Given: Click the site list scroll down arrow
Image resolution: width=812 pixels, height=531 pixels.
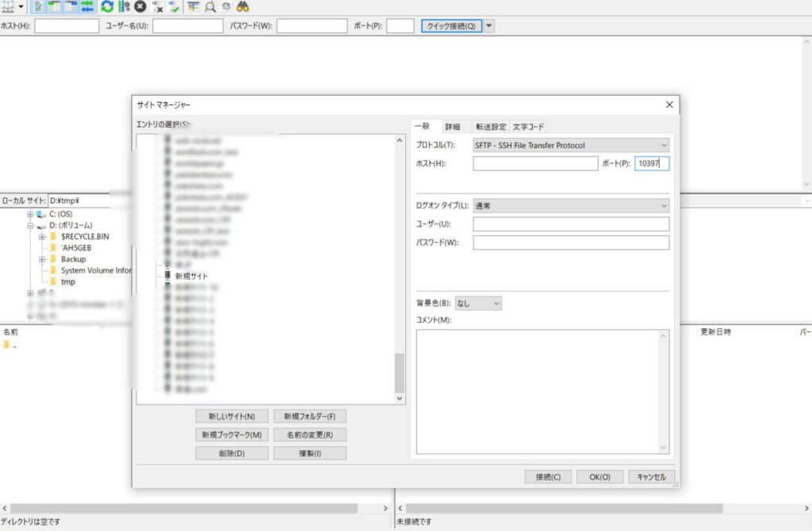Looking at the screenshot, I should 400,398.
